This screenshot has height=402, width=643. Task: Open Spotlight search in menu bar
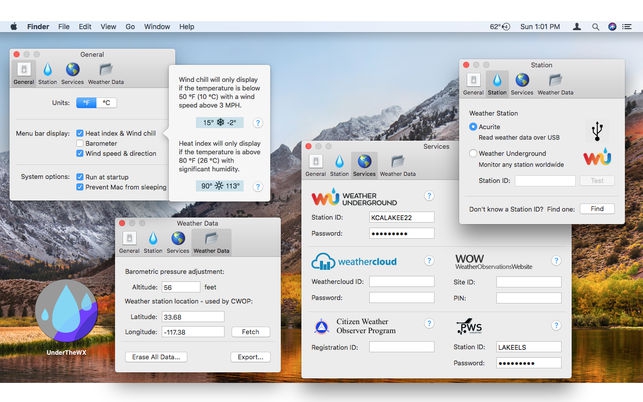pos(595,27)
